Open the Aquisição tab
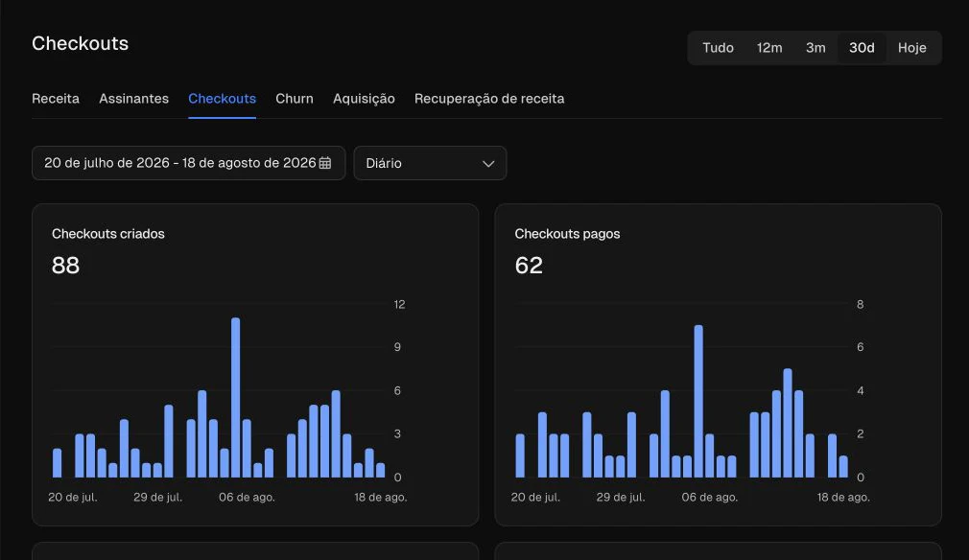 tap(364, 99)
